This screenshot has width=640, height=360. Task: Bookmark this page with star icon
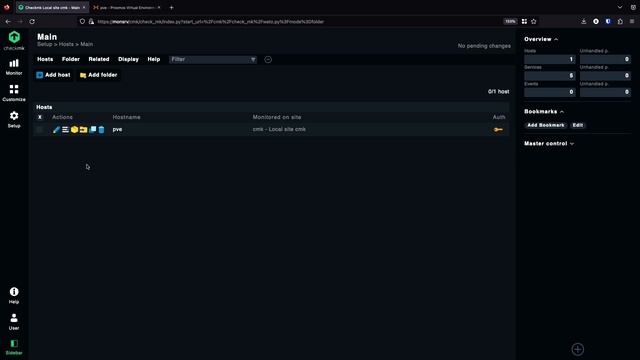533,22
